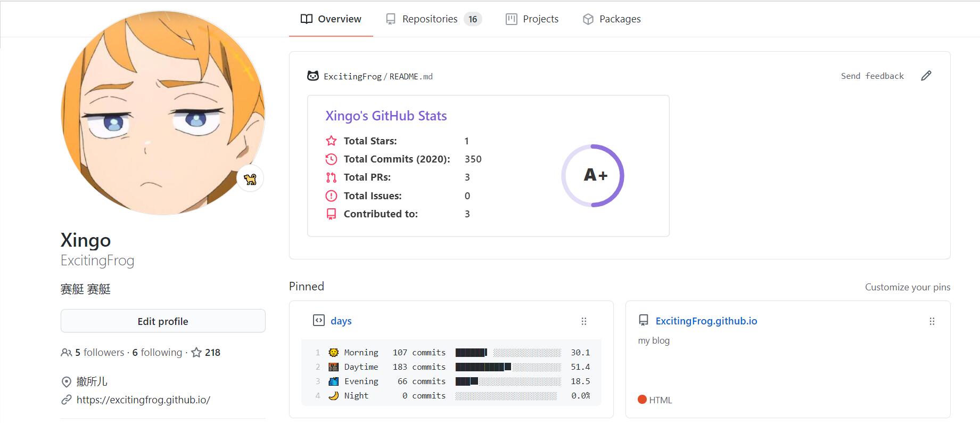Open the 5 followers link
Image resolution: width=980 pixels, height=423 pixels.
[99, 353]
